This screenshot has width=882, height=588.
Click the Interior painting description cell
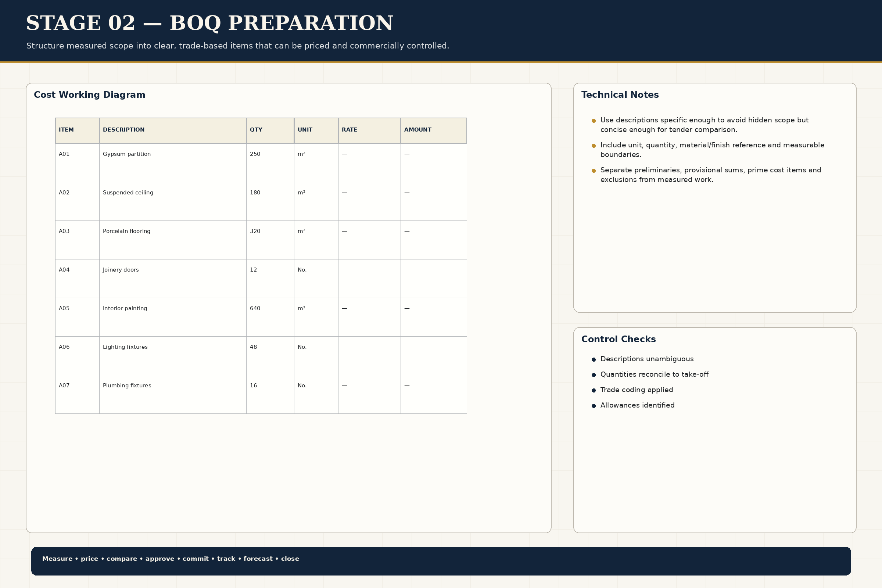click(x=173, y=317)
